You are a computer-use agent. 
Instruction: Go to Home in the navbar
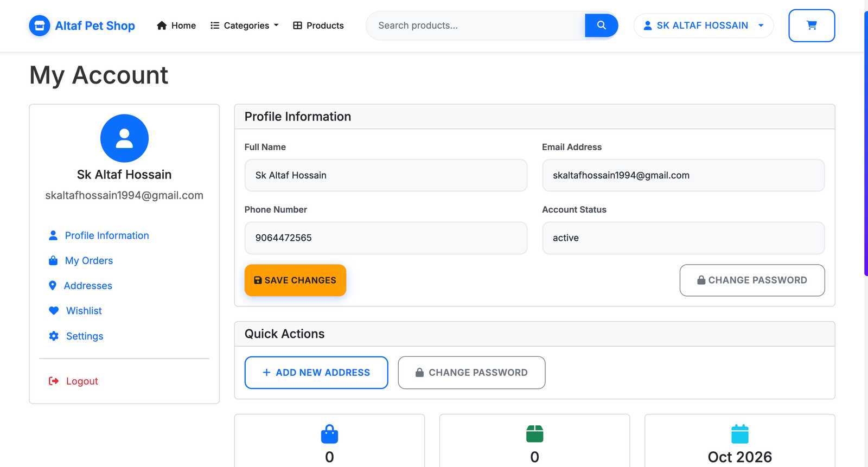[x=176, y=25]
